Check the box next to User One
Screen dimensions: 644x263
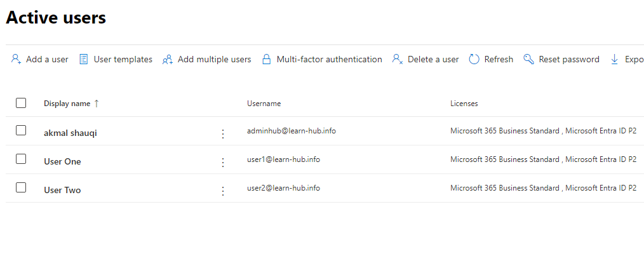(x=21, y=159)
